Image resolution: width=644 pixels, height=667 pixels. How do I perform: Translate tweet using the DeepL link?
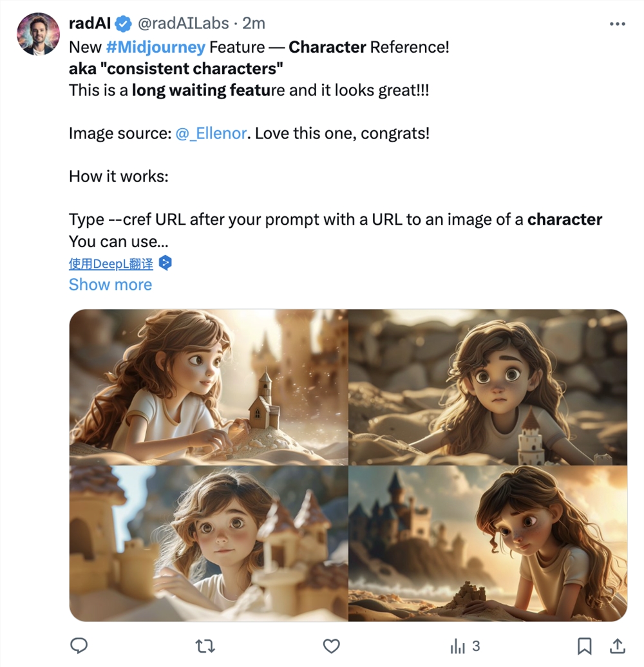point(111,263)
